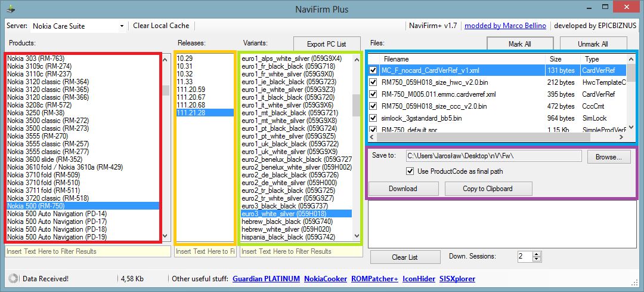Click Variants list scroll-up arrow
This screenshot has width=644, height=292.
pos(357,59)
